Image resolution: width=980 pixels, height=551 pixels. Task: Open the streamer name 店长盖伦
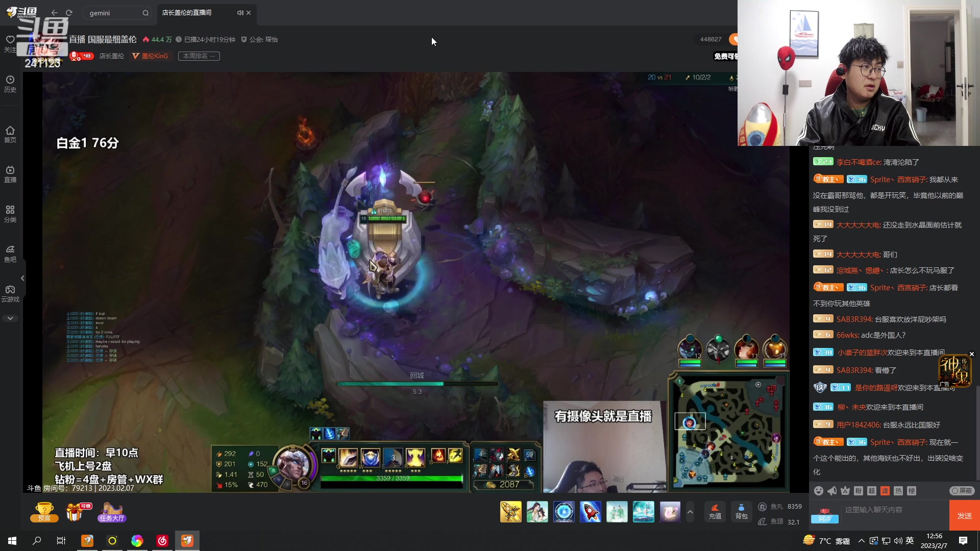click(x=112, y=56)
